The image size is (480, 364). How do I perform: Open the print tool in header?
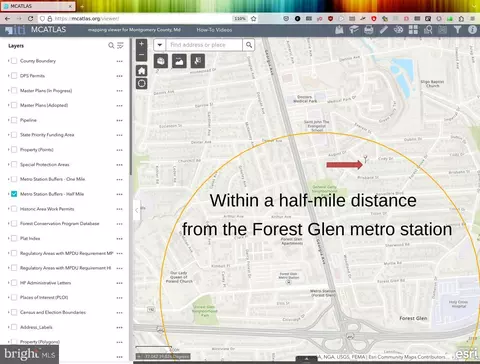click(x=369, y=30)
